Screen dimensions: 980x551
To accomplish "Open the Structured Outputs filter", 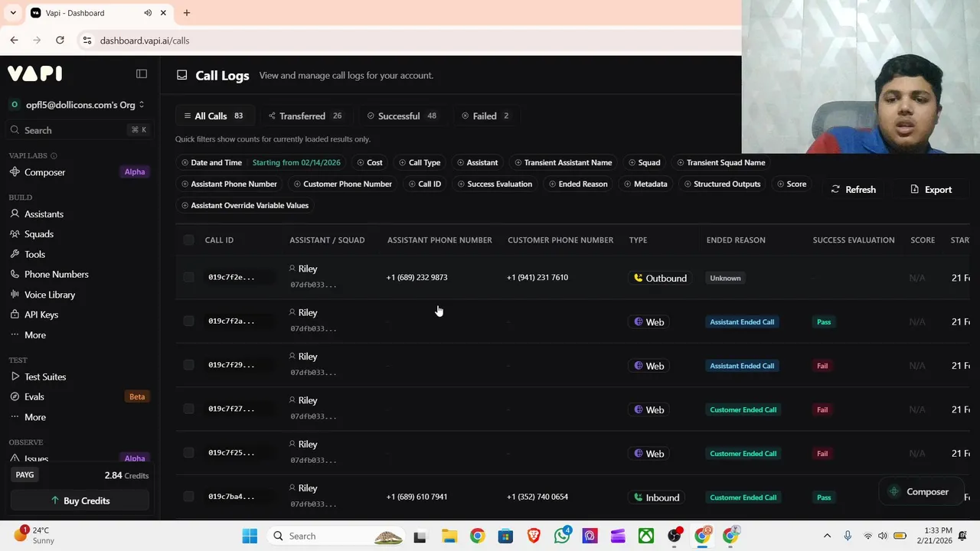I will coord(722,184).
